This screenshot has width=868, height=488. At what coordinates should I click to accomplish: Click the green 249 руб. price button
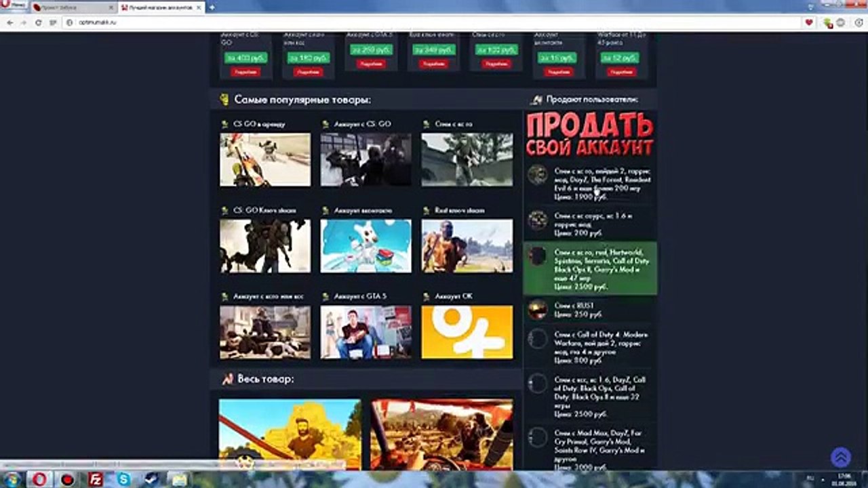coord(434,50)
